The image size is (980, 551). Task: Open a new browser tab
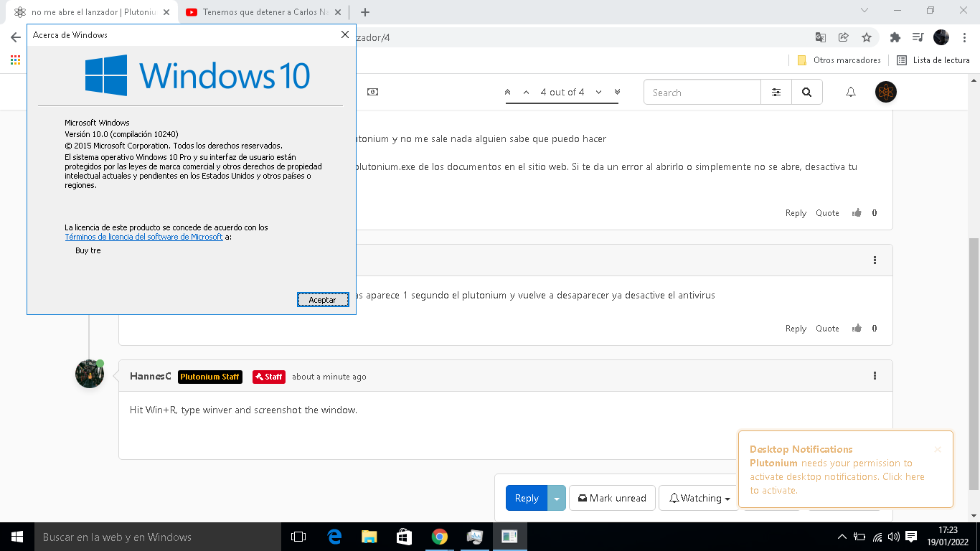click(x=365, y=12)
